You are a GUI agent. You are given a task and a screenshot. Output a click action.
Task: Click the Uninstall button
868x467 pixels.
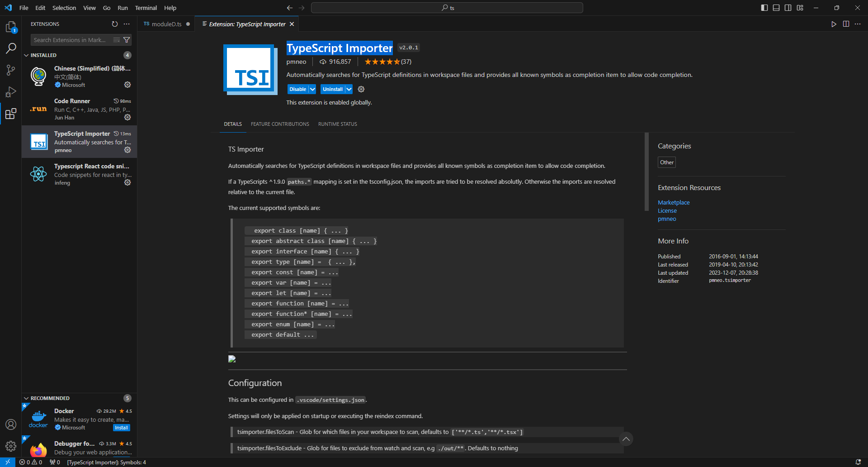[333, 89]
